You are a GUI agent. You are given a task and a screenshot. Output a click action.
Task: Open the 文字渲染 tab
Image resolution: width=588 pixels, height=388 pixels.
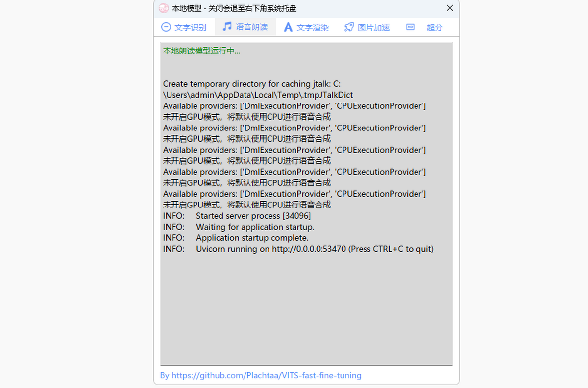click(313, 27)
